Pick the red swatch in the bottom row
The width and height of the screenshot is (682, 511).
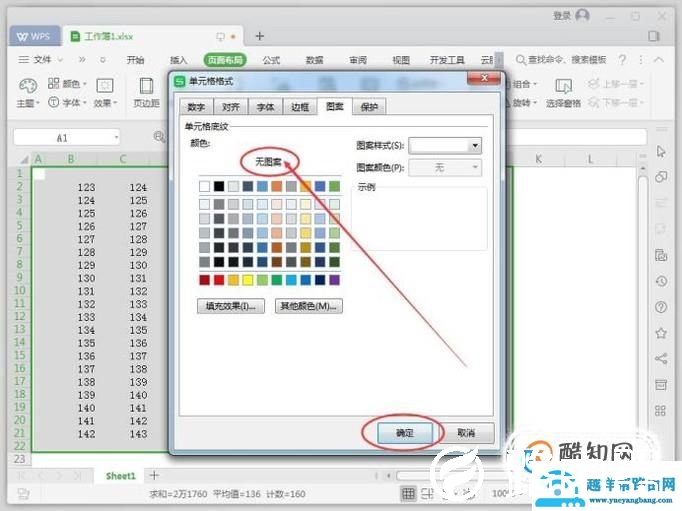pyautogui.click(x=219, y=280)
